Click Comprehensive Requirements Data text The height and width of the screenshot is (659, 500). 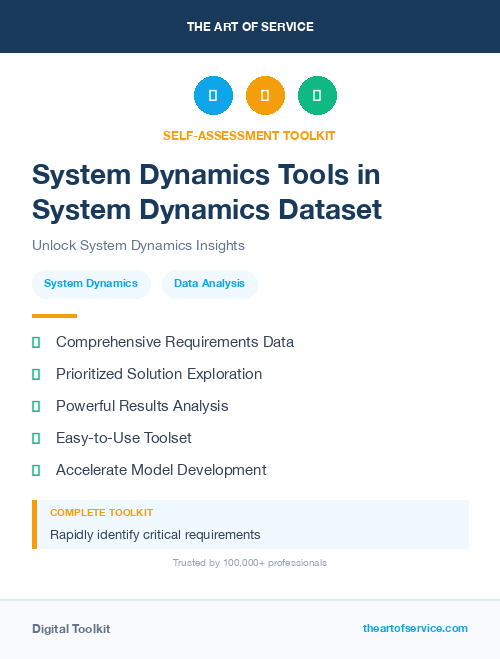click(x=175, y=342)
